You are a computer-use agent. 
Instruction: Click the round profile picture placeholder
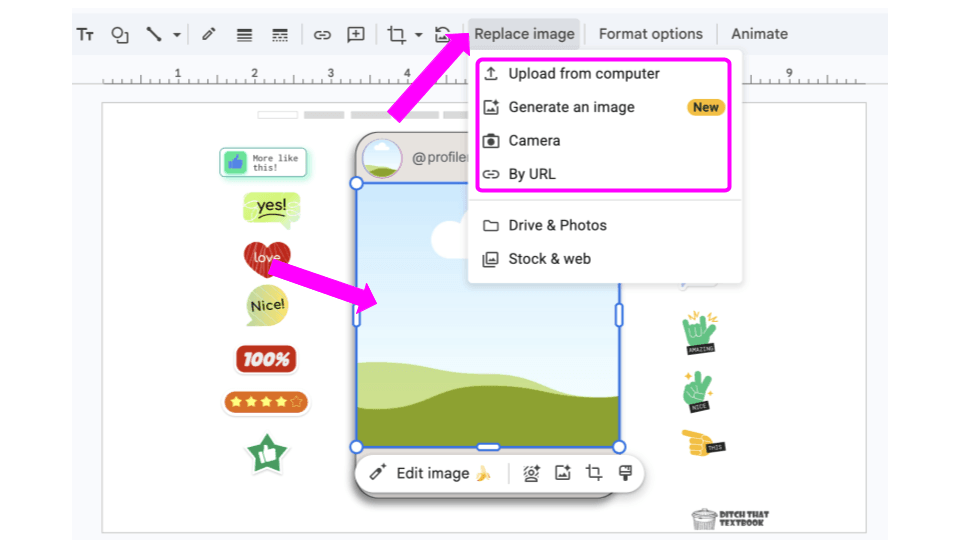(382, 158)
